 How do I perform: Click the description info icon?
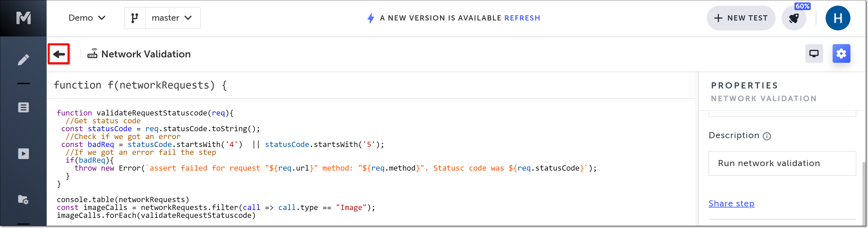pyautogui.click(x=767, y=136)
